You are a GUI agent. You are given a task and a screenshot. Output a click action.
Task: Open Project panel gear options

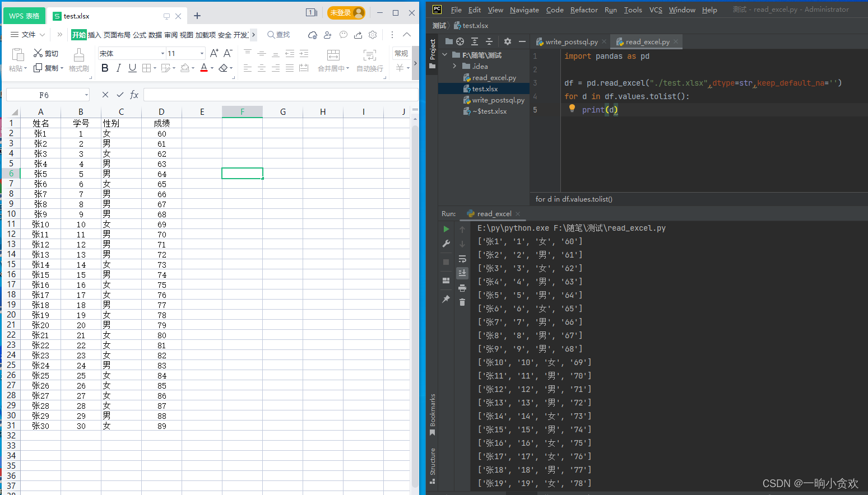[x=508, y=41]
